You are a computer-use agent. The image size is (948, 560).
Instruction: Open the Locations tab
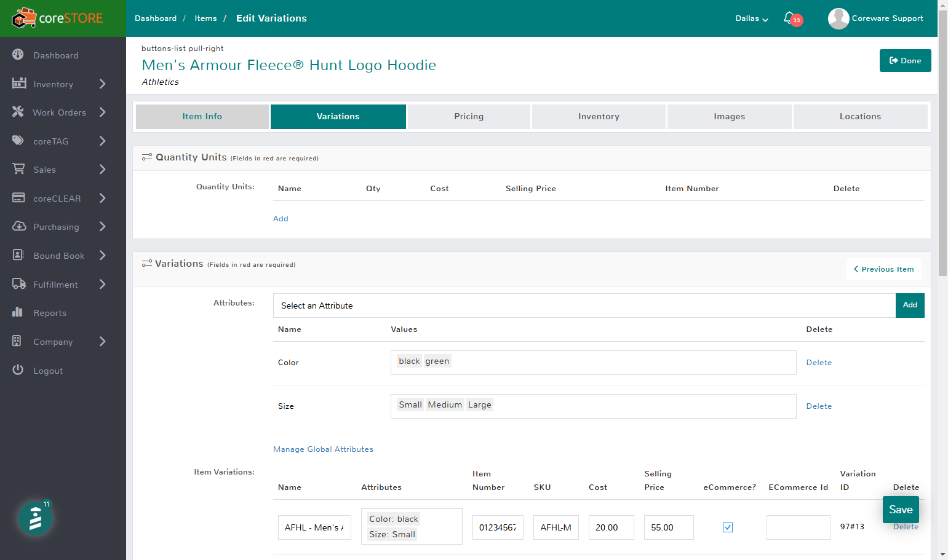(860, 116)
